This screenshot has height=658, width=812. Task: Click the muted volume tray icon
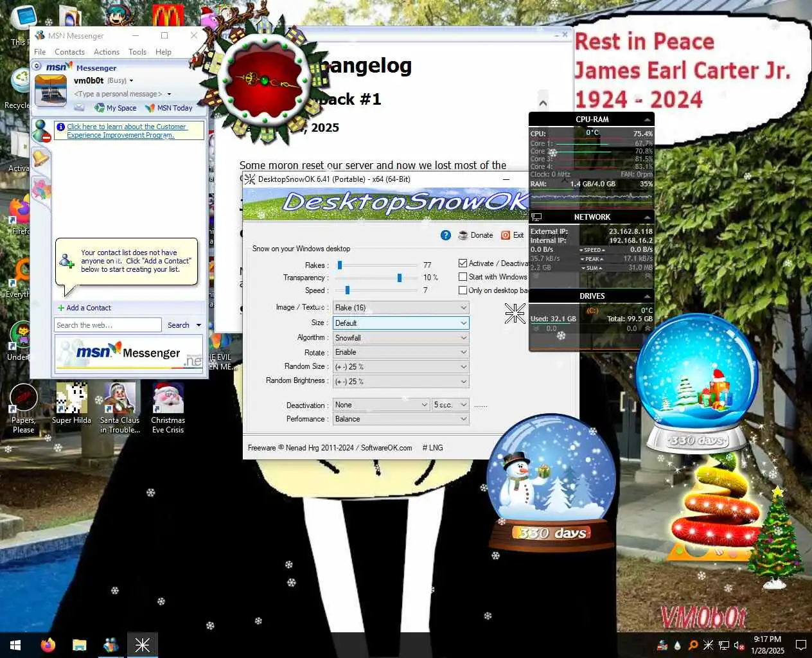(739, 645)
